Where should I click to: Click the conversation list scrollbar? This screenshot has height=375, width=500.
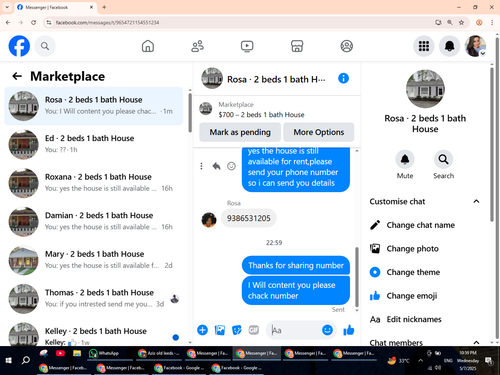(190, 113)
